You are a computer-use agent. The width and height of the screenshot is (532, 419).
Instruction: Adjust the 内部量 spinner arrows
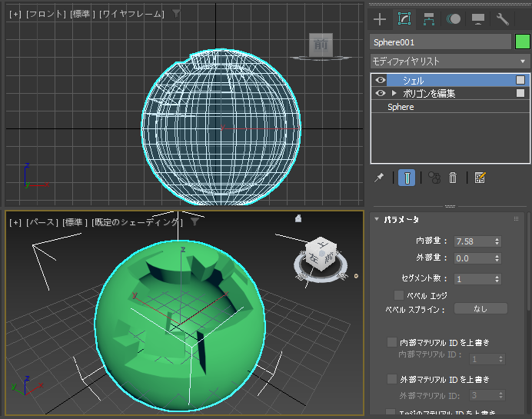click(497, 241)
